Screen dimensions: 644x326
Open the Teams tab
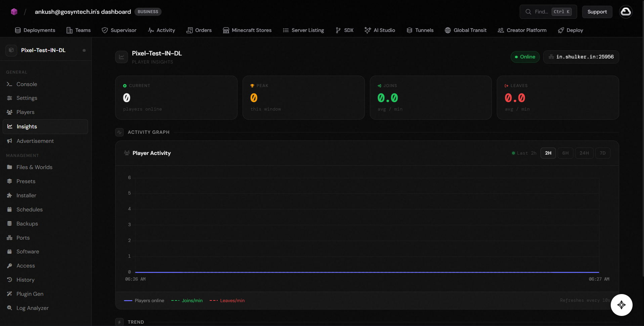(79, 30)
